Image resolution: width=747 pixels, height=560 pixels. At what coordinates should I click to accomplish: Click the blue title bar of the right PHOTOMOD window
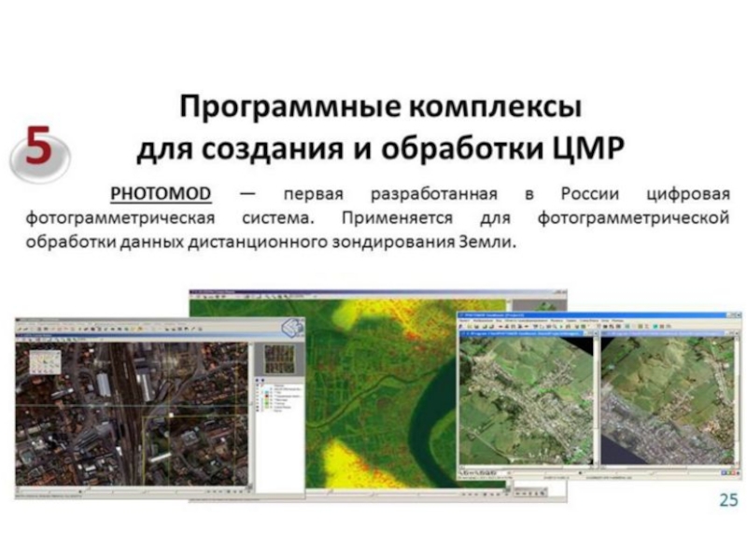pyautogui.click(x=599, y=315)
